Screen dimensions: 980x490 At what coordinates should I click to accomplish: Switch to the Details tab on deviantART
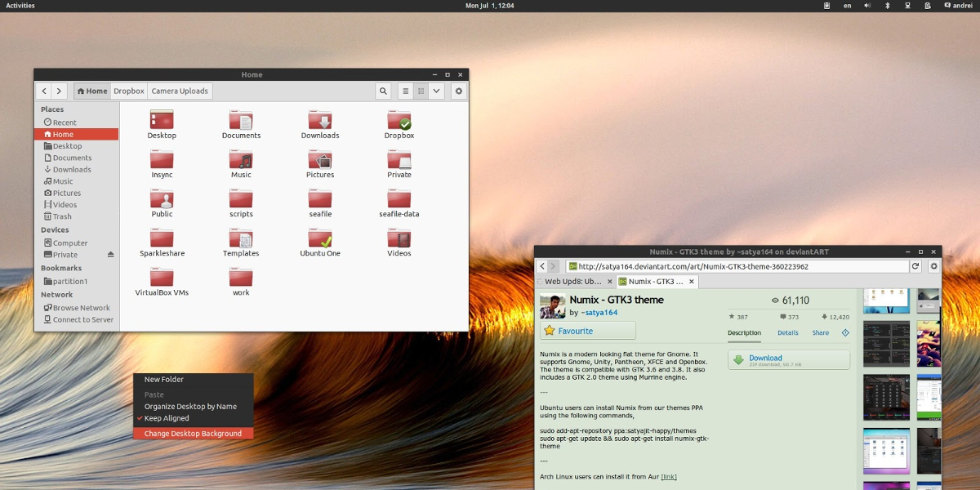[788, 333]
